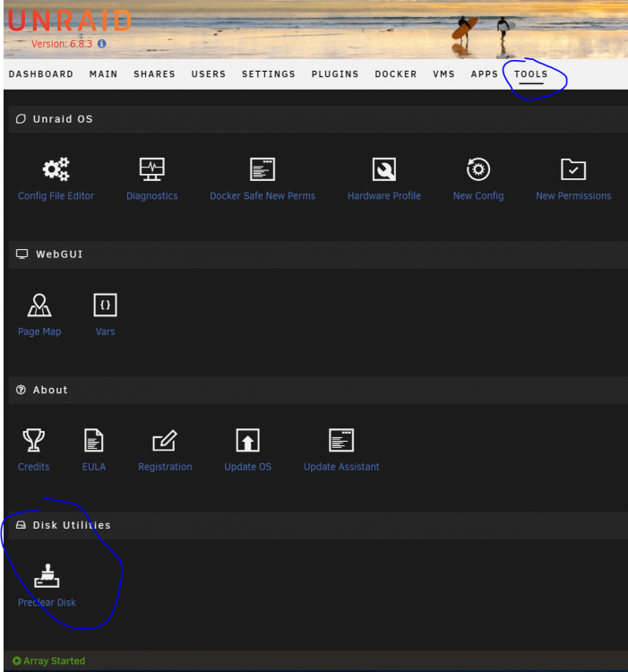The width and height of the screenshot is (628, 672).
Task: Click the Array Started play icon
Action: (x=17, y=661)
